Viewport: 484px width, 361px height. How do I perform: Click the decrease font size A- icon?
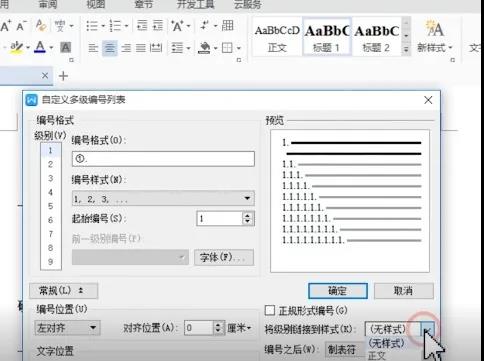(x=21, y=26)
